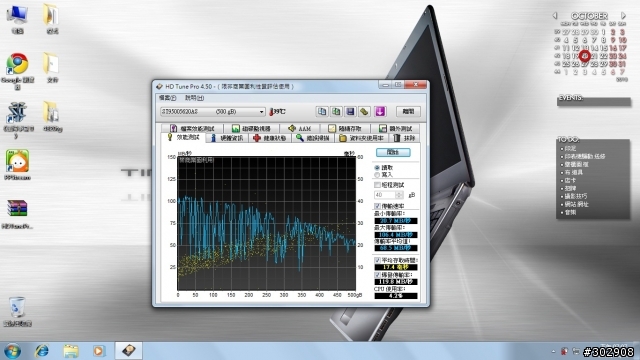
Task: Select the Recycle Bin desktop icon
Action: tap(17, 311)
